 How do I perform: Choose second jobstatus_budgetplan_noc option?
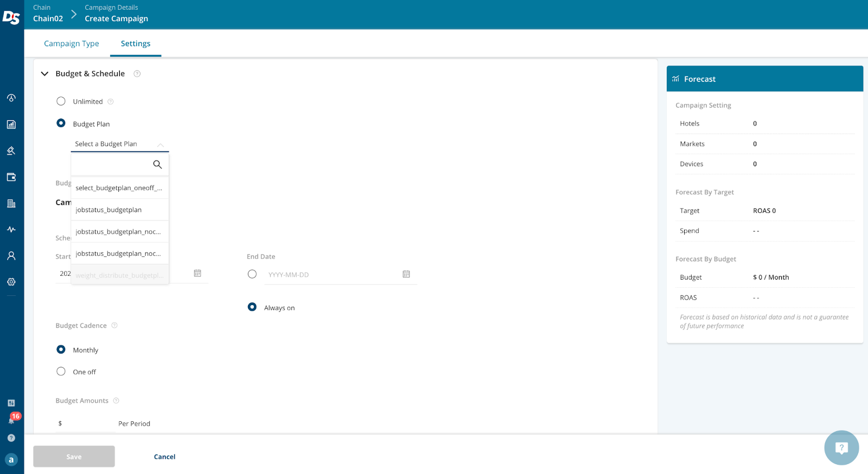click(120, 254)
